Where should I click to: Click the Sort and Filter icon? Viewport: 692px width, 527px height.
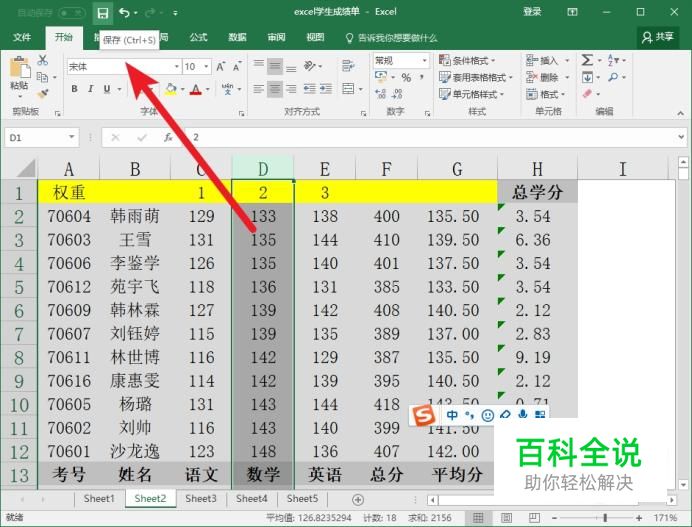613,60
